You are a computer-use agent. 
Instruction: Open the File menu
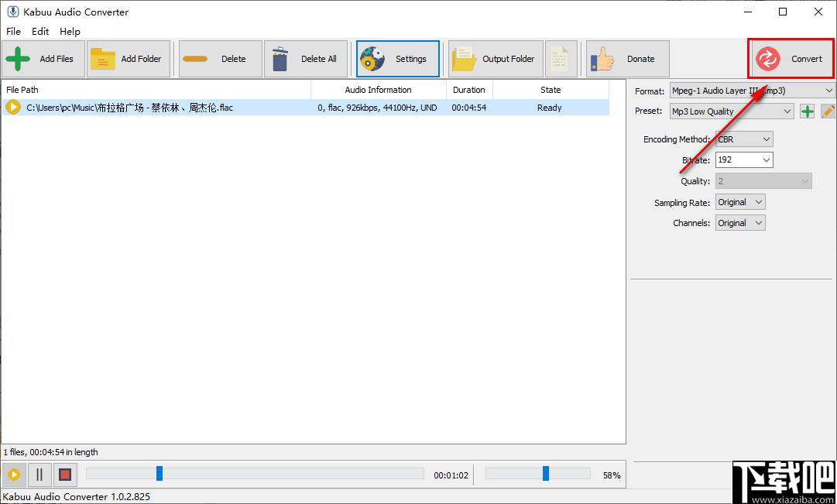point(13,32)
